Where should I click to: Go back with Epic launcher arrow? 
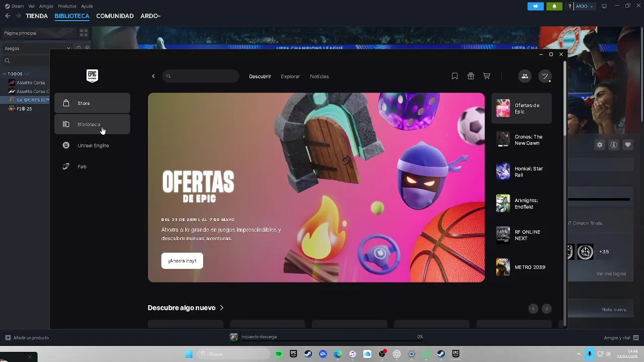(x=153, y=76)
